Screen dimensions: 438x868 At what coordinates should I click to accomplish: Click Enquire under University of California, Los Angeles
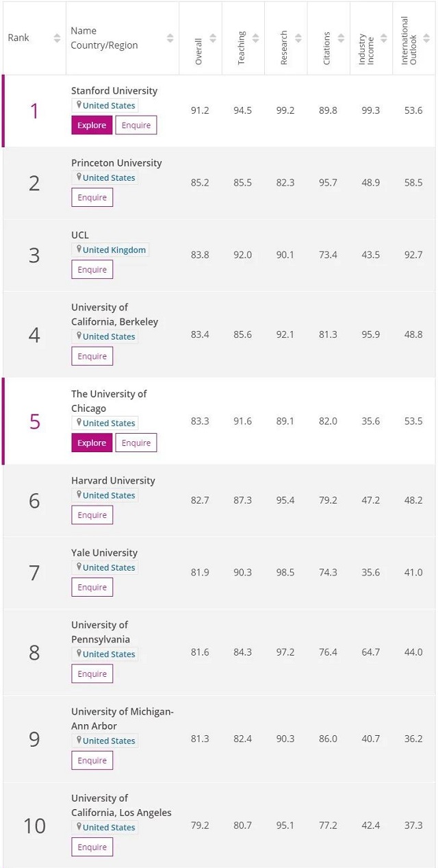coord(92,847)
